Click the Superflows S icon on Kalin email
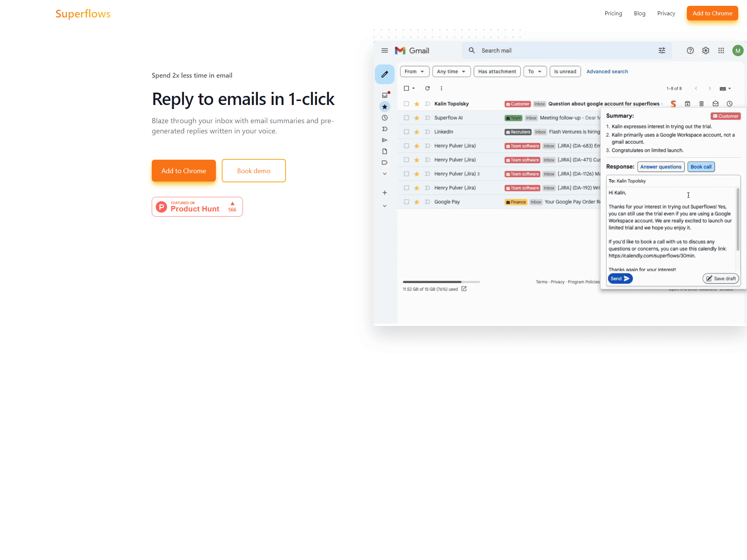 (x=673, y=104)
